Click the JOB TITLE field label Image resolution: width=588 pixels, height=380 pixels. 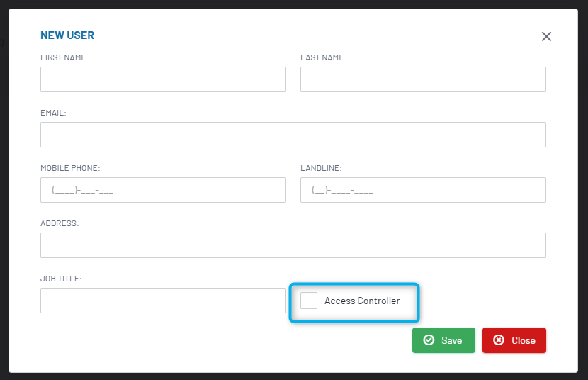click(61, 279)
